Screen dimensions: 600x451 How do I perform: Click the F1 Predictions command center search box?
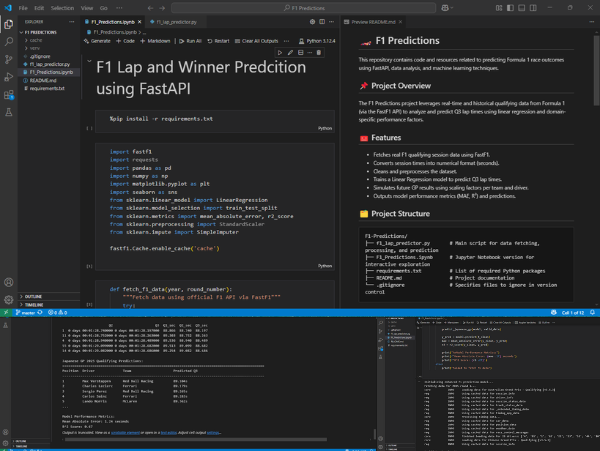[303, 8]
